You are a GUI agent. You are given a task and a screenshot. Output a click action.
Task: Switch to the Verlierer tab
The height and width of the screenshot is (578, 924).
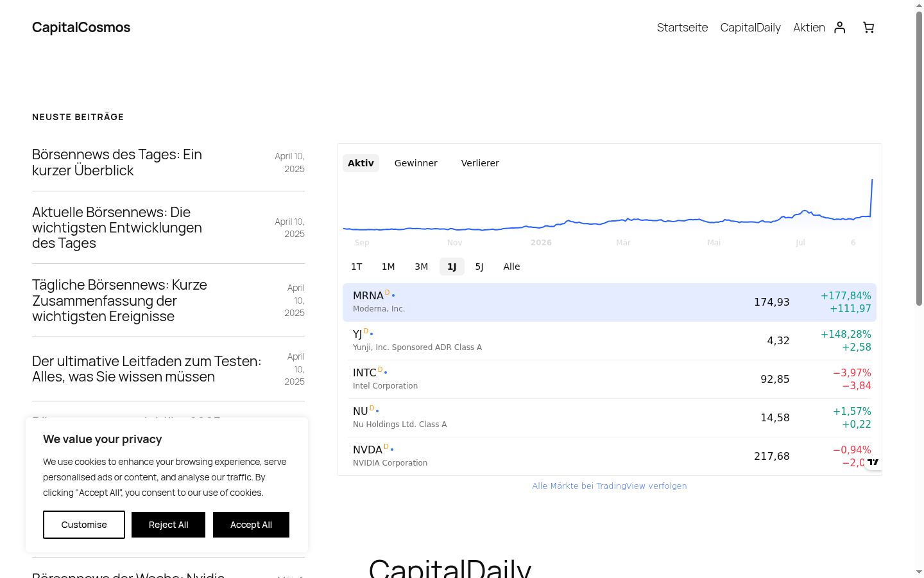click(x=480, y=163)
